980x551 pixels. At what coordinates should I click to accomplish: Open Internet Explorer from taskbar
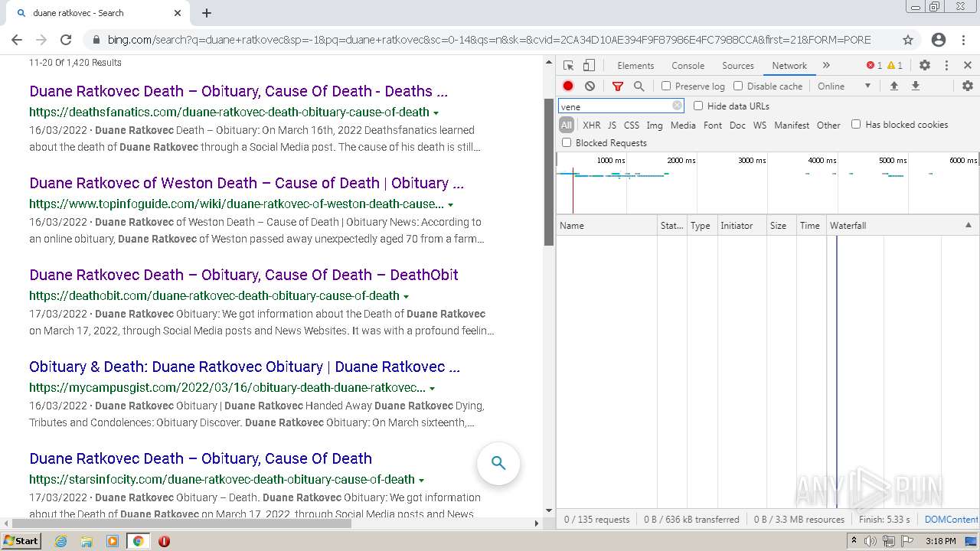point(61,541)
